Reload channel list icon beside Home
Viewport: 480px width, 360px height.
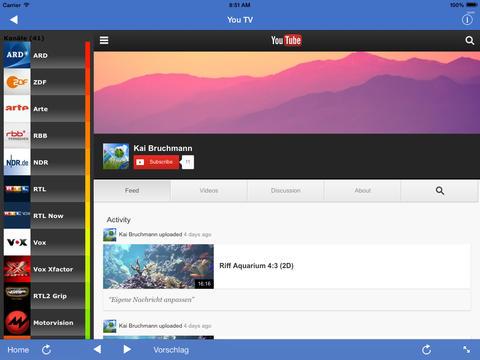[46, 350]
